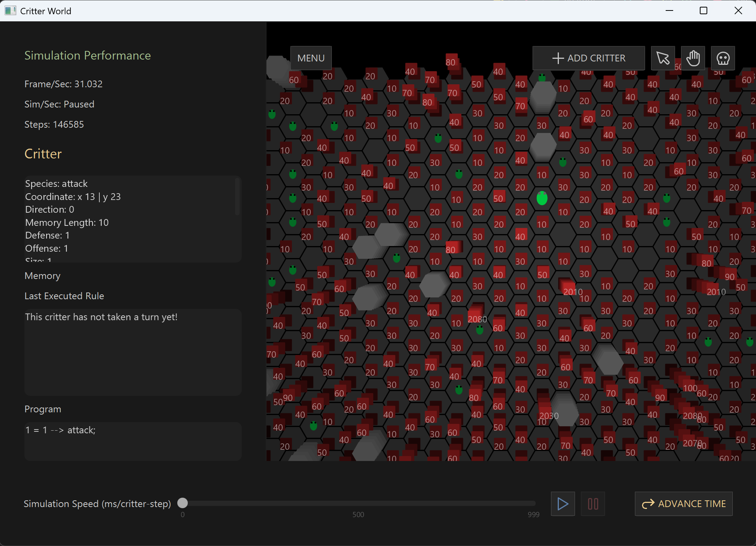This screenshot has width=756, height=546.
Task: Open the MENU button
Action: 311,58
